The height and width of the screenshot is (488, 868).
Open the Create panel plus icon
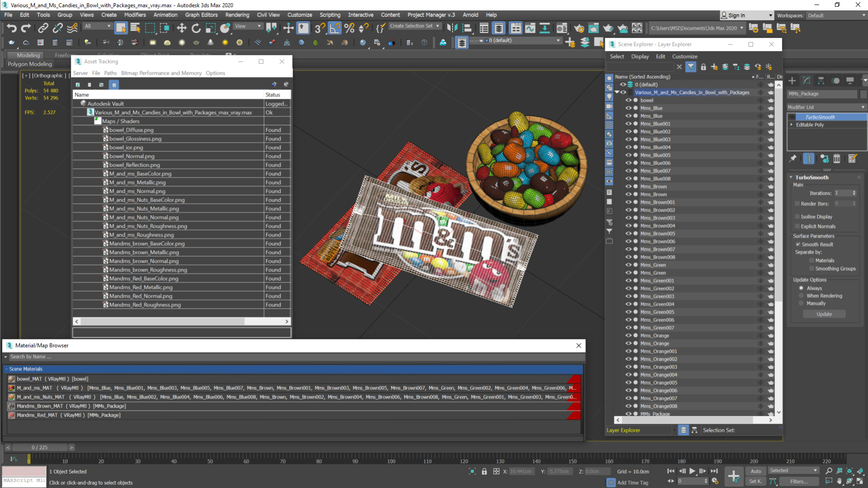(x=792, y=80)
